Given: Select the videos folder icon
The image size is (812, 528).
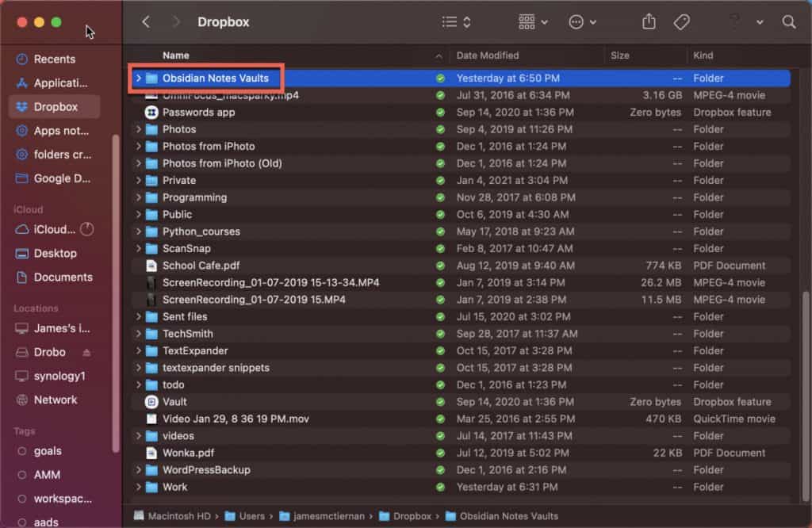Looking at the screenshot, I should click(x=151, y=436).
